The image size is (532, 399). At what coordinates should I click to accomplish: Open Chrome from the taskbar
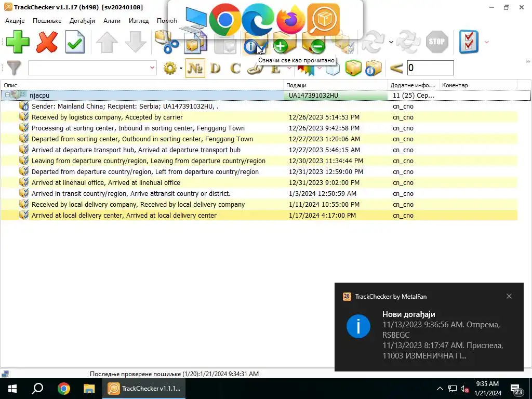63,389
